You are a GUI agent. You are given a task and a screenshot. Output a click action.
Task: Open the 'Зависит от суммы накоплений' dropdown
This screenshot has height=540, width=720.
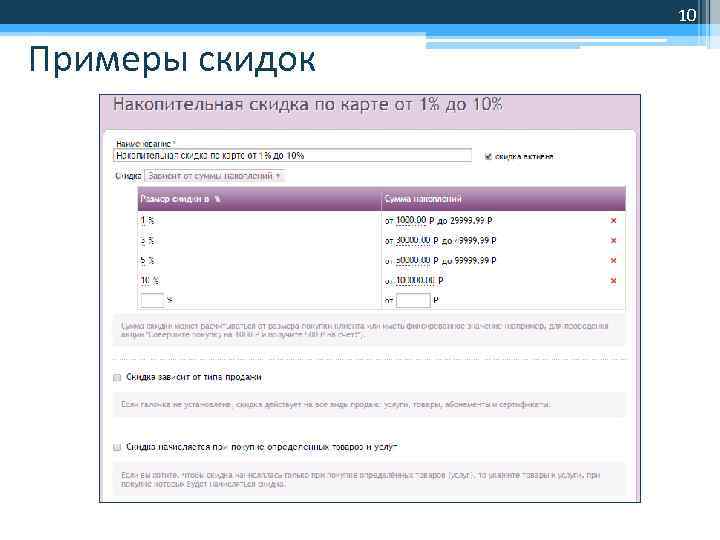click(x=214, y=176)
